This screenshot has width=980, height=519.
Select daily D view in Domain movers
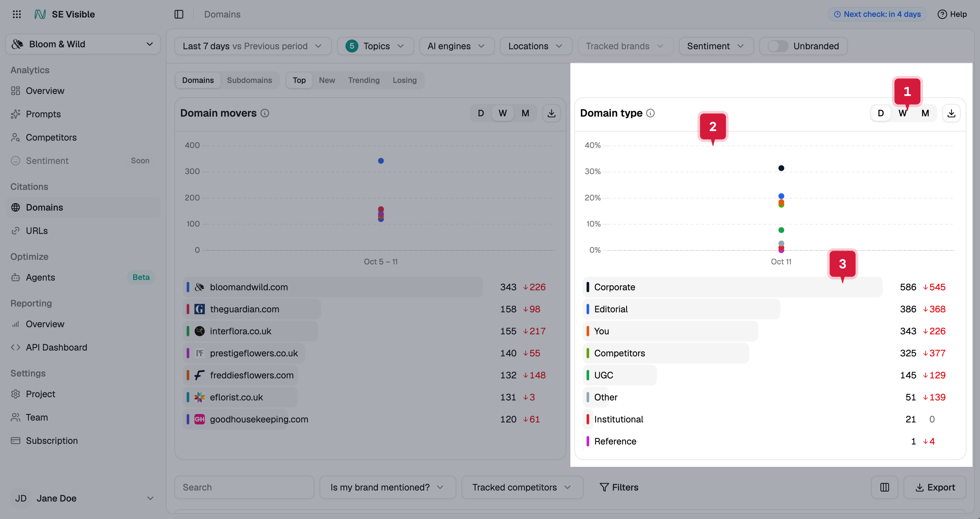coord(481,113)
